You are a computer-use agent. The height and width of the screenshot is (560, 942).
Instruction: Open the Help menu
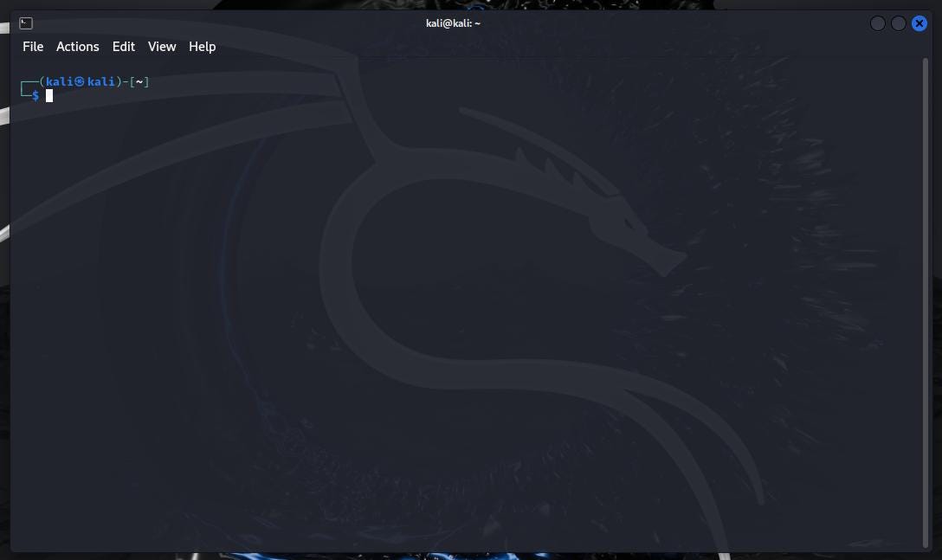[x=202, y=46]
